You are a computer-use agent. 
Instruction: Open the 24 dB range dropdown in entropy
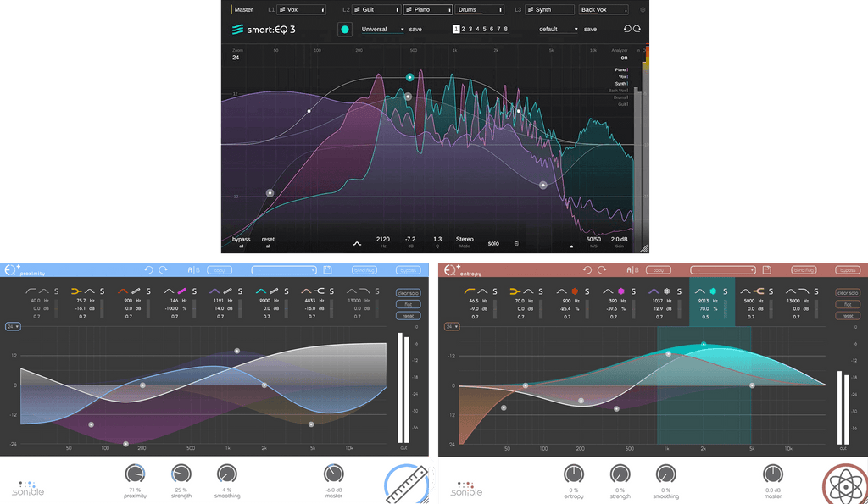point(452,327)
